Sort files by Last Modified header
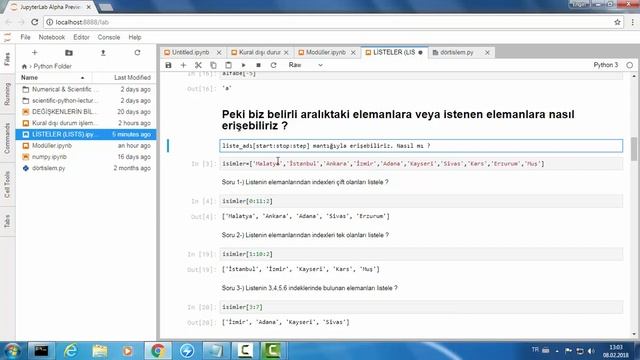 (x=132, y=78)
